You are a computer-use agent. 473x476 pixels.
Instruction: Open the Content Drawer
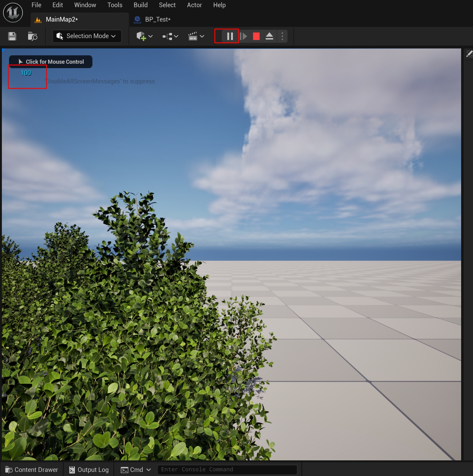pos(32,470)
